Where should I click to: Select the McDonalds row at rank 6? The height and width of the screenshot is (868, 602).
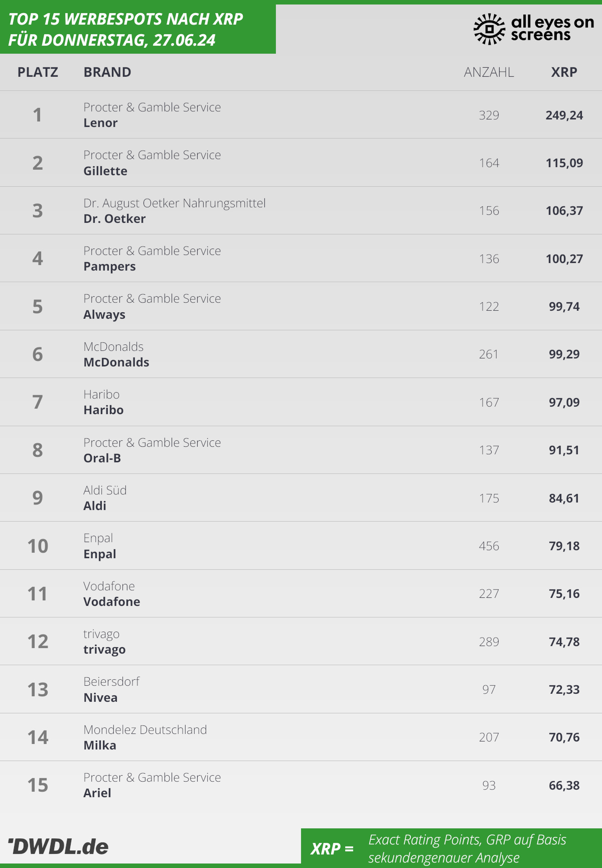coord(301,354)
